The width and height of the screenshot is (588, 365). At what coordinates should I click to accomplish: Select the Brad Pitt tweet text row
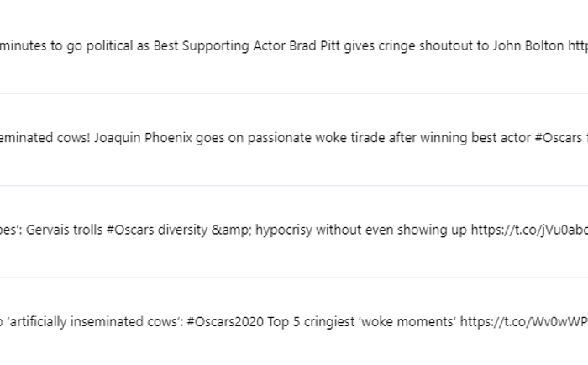[x=294, y=46]
